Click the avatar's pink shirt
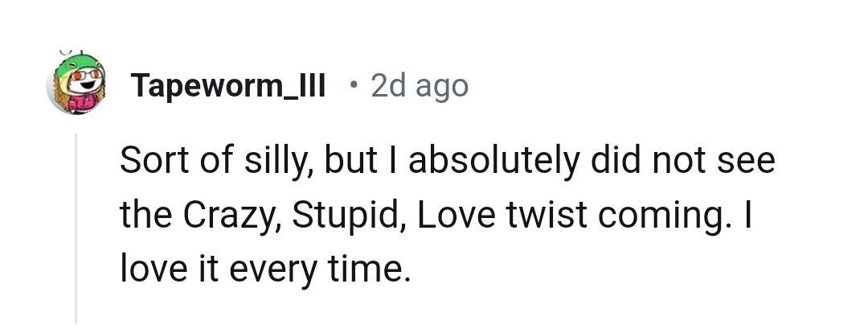 point(81,105)
